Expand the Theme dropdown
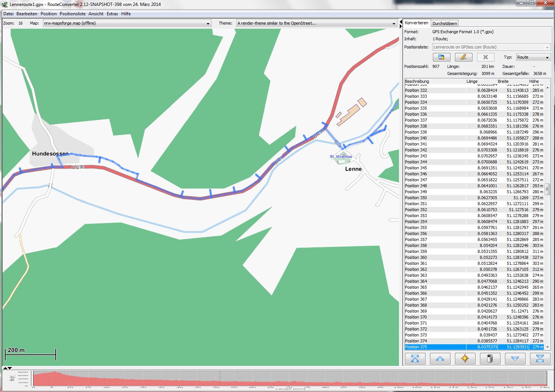 coord(394,23)
